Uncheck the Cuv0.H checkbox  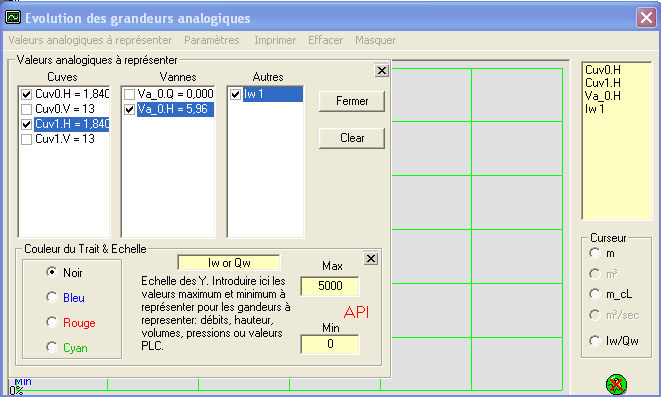click(x=27, y=94)
